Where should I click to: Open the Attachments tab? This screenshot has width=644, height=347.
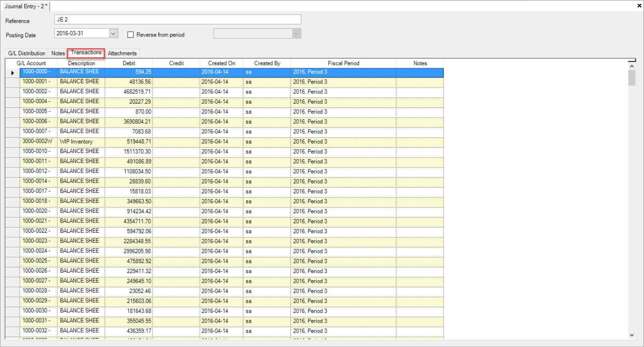tap(122, 53)
